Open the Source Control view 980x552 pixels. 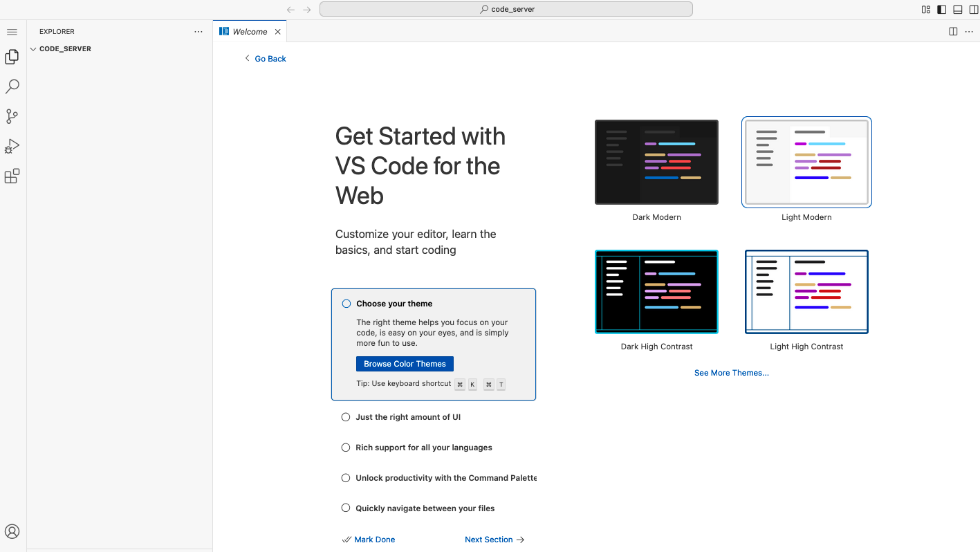pyautogui.click(x=12, y=116)
